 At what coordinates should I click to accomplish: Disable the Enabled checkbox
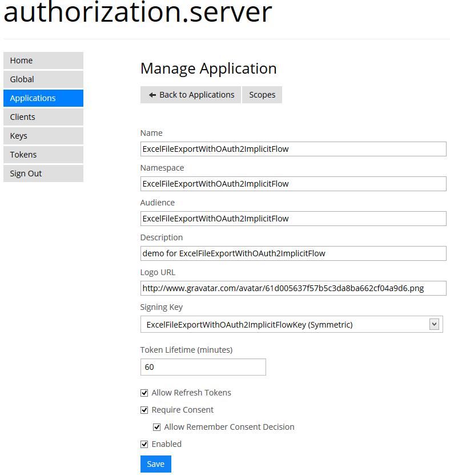click(144, 444)
